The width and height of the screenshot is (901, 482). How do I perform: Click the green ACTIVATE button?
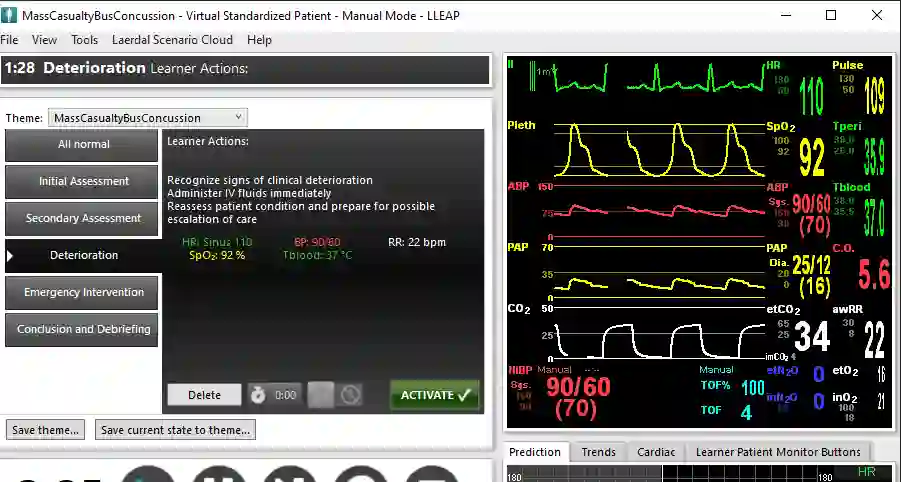(x=434, y=395)
